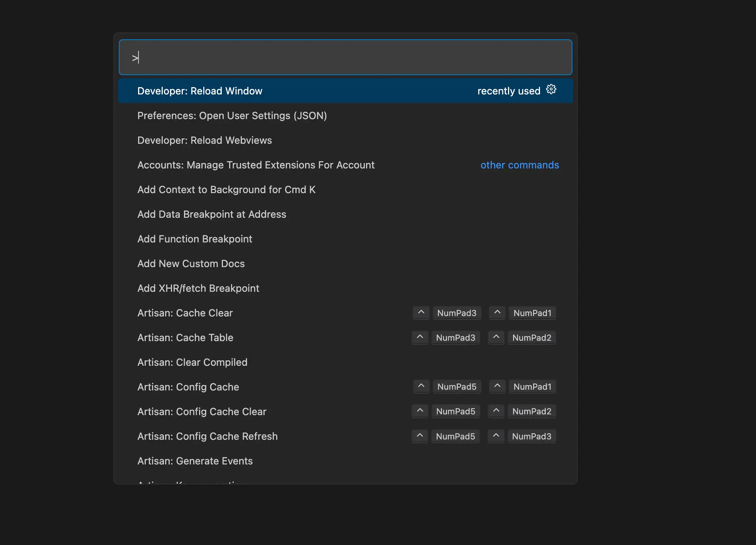Choose Accounts: Manage Trusted Extensions For Account
The image size is (756, 545).
click(x=256, y=165)
